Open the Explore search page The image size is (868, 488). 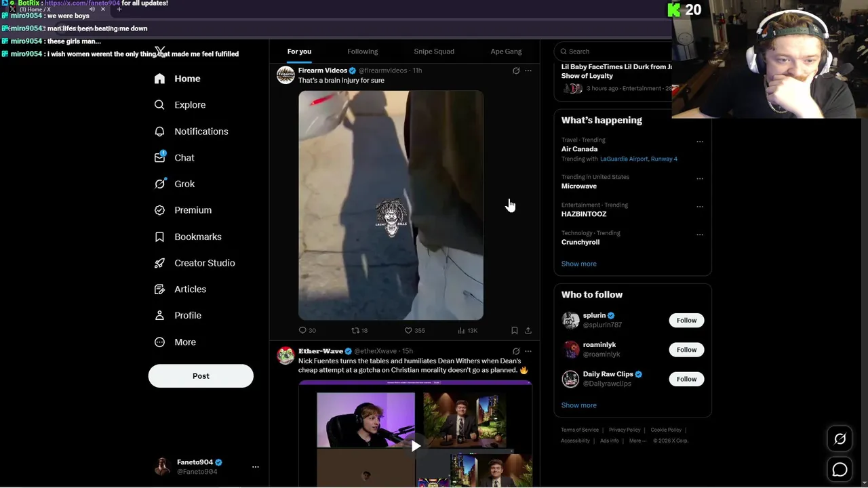pyautogui.click(x=180, y=105)
